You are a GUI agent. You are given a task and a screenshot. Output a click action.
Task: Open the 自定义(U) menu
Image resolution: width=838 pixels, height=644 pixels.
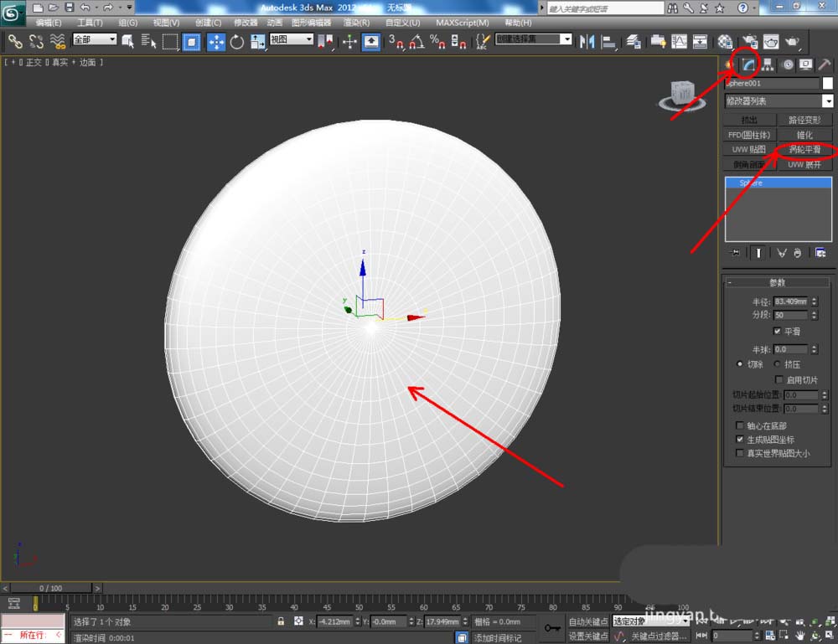coord(405,23)
